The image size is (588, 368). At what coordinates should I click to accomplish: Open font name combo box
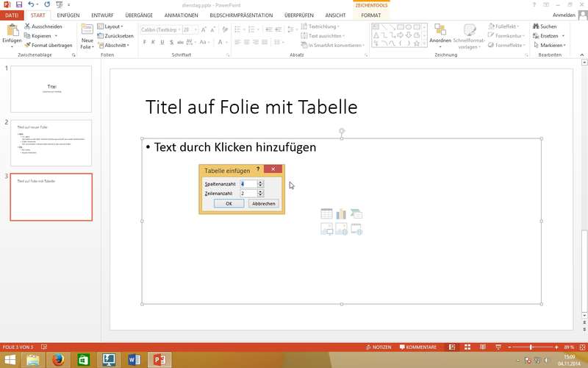tap(161, 29)
